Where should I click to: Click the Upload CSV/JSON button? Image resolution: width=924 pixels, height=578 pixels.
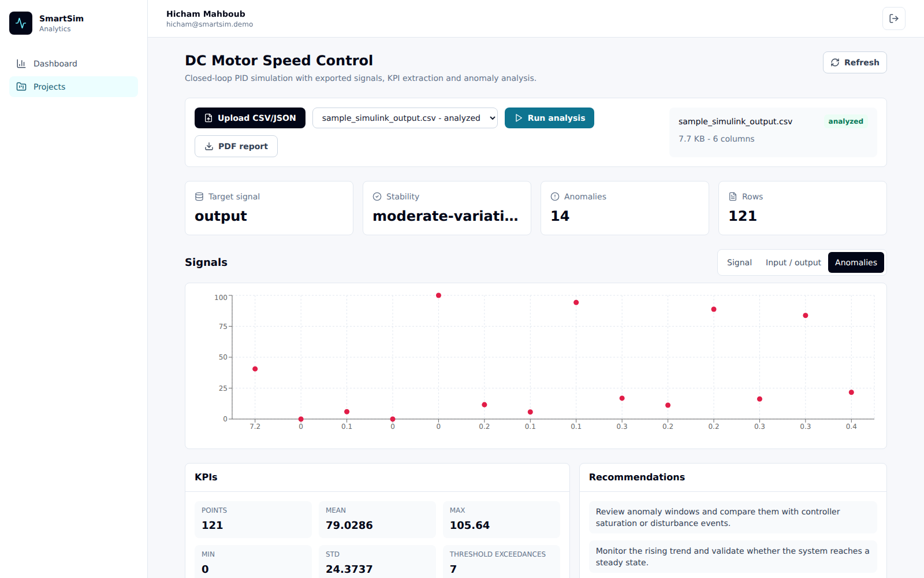point(250,118)
